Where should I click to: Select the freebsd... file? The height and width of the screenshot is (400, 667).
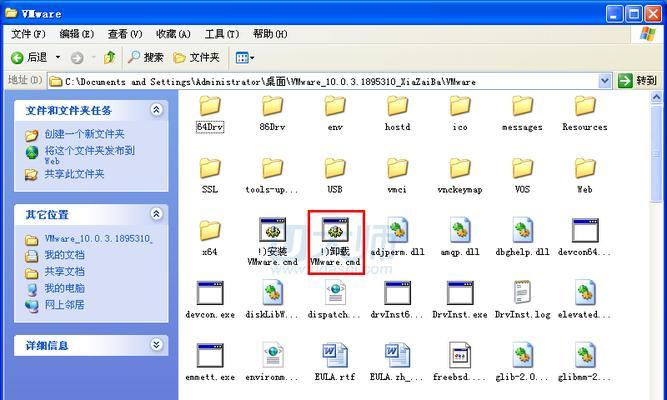point(460,363)
